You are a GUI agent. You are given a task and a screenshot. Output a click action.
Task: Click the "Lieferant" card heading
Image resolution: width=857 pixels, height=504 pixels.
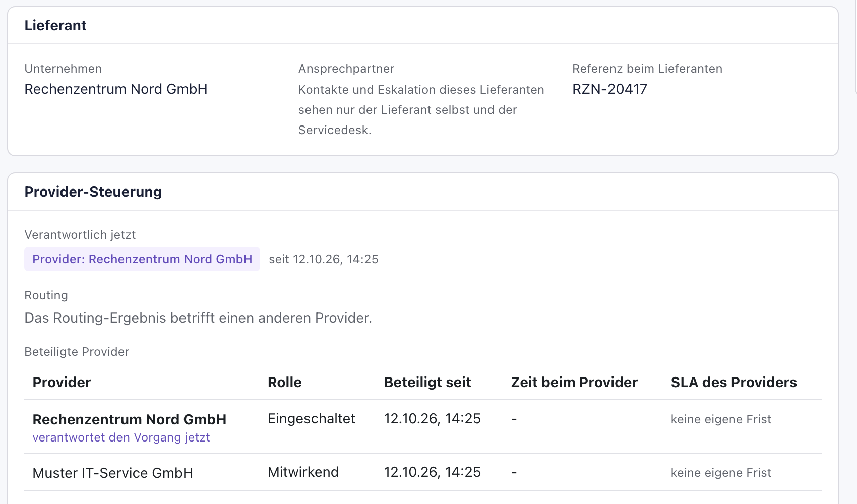55,26
